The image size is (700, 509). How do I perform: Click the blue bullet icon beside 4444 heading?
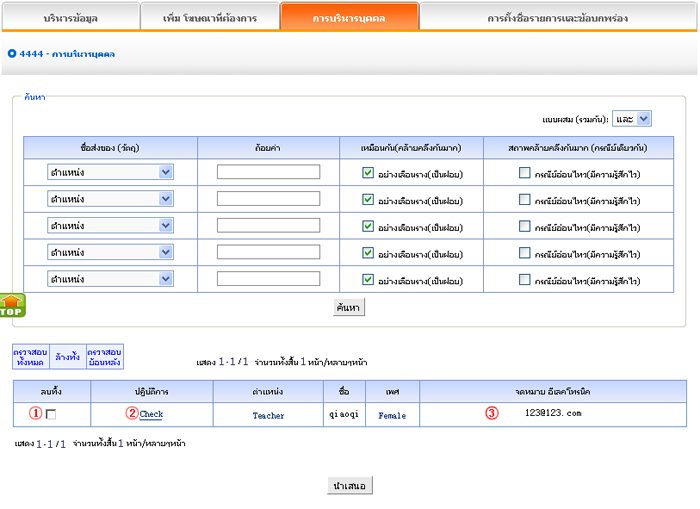click(x=12, y=54)
